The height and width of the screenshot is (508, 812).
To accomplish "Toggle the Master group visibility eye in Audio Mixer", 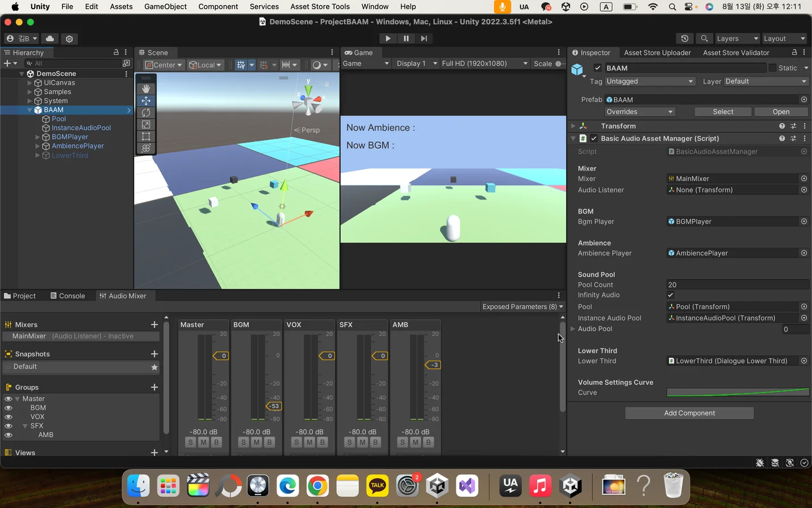I will (8, 398).
